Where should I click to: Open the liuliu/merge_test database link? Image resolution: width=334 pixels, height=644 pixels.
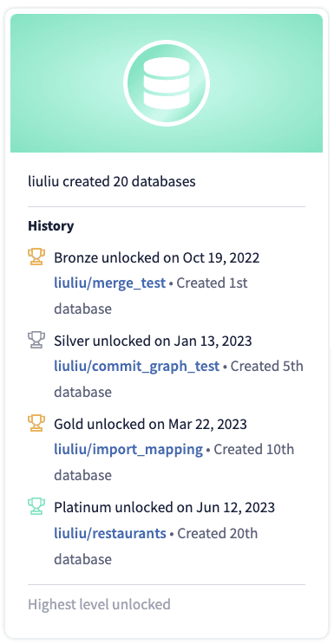point(110,283)
